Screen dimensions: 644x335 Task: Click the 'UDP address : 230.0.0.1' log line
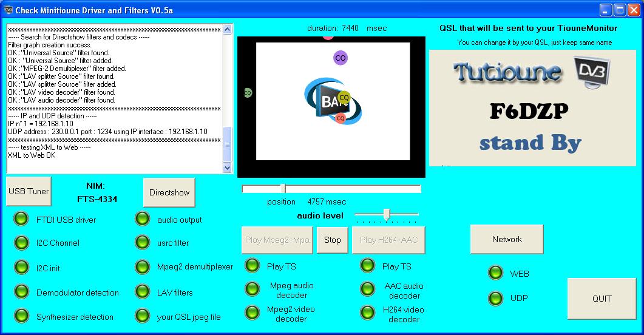click(107, 131)
